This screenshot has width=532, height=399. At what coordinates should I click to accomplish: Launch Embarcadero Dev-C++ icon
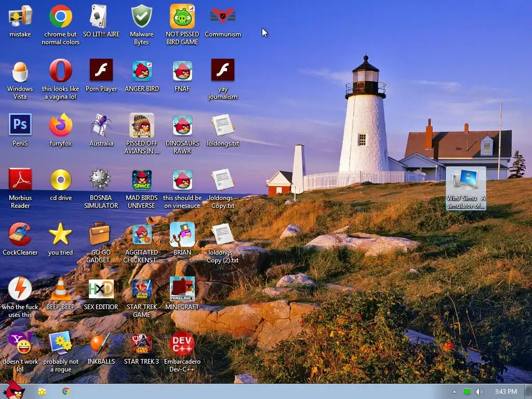pyautogui.click(x=182, y=343)
